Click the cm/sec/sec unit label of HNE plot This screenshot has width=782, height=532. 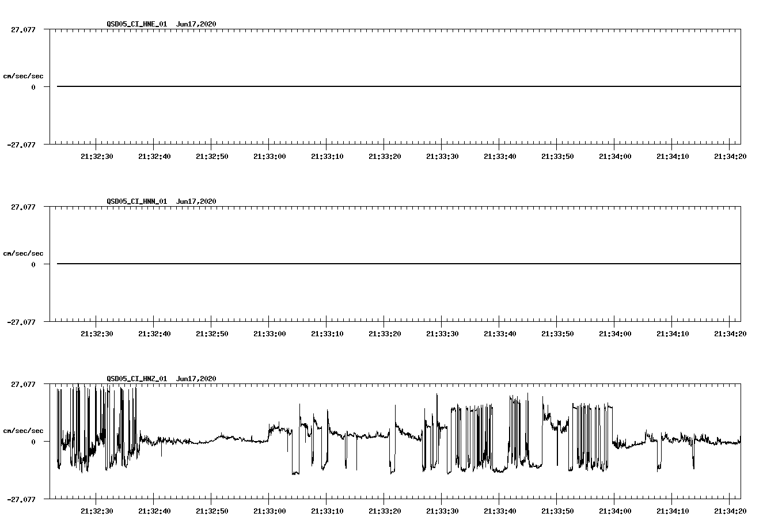coord(24,76)
